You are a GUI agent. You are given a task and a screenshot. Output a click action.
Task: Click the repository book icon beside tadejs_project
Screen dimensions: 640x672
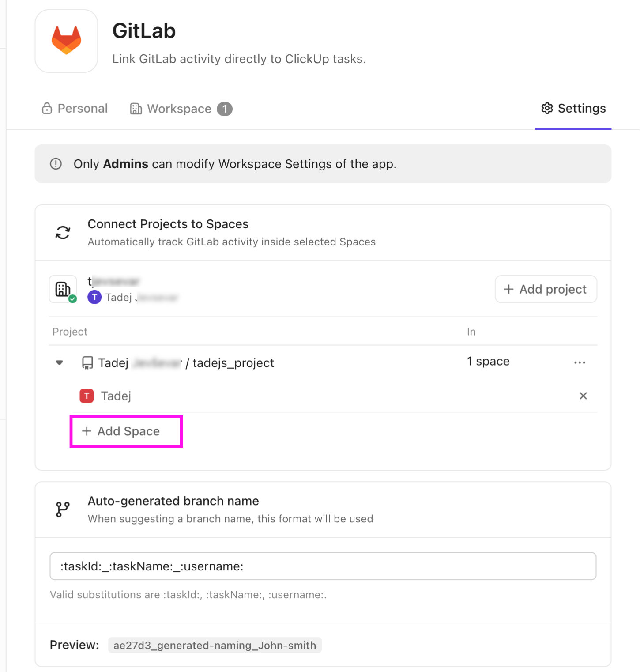(87, 362)
